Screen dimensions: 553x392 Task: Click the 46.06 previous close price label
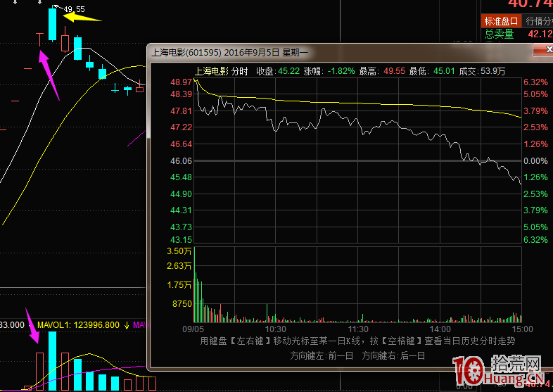[x=182, y=161]
